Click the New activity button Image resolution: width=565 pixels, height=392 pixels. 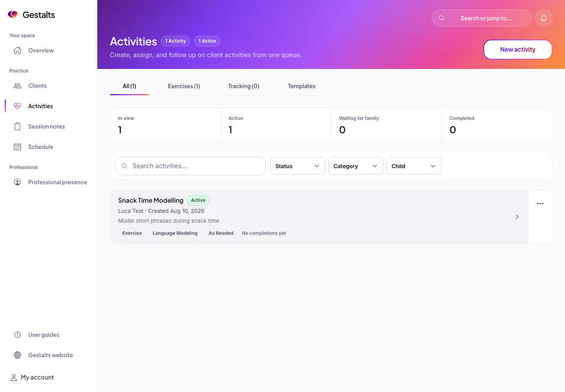518,49
